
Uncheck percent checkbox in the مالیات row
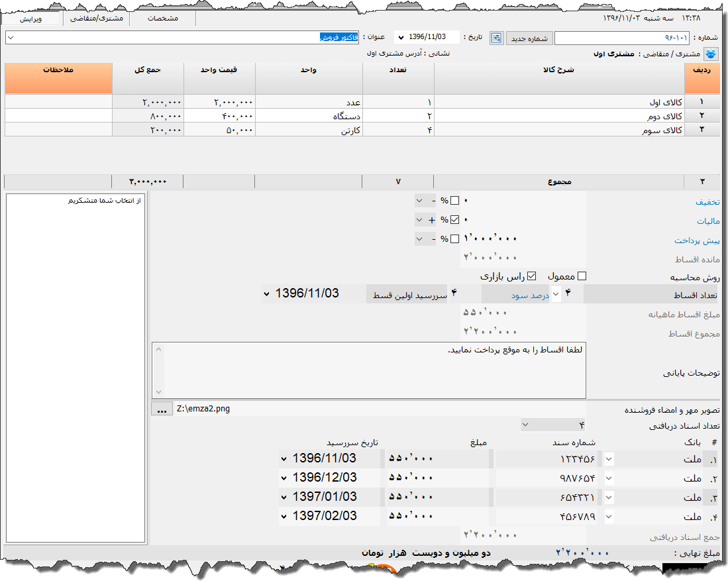coord(454,220)
